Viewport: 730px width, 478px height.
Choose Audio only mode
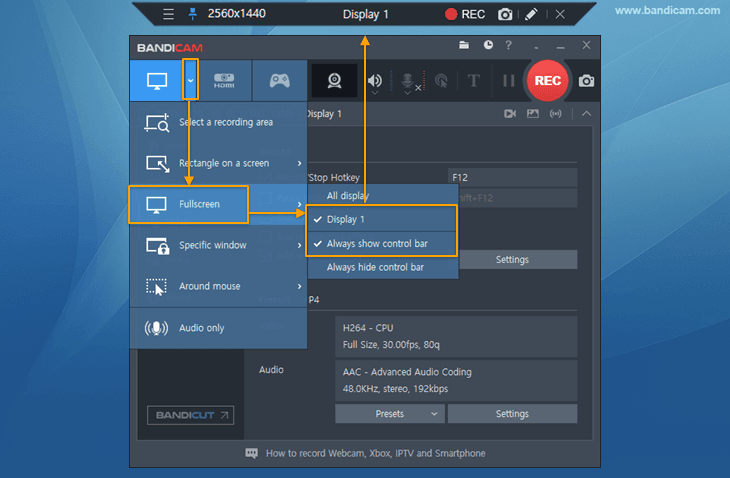pos(218,328)
